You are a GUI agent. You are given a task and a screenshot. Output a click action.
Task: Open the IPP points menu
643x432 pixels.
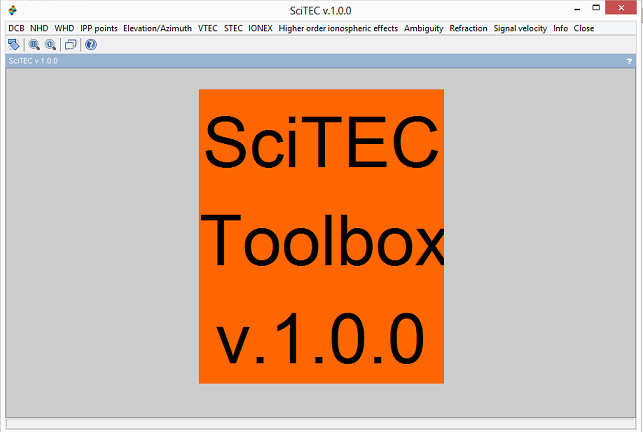[99, 28]
